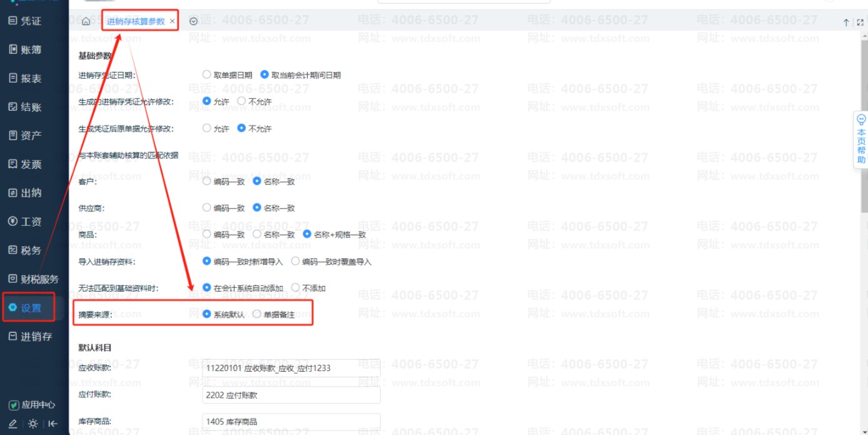Select 设置 in the sidebar
The width and height of the screenshot is (868, 435).
(25, 308)
